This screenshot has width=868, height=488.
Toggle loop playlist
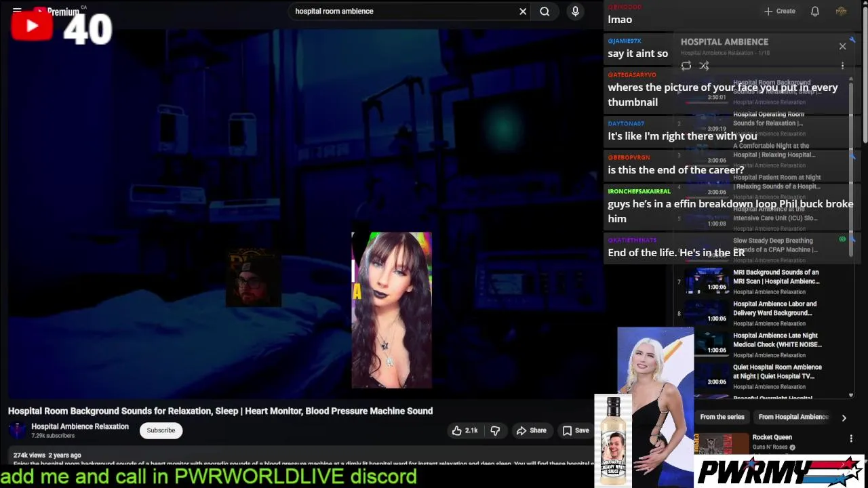click(686, 66)
